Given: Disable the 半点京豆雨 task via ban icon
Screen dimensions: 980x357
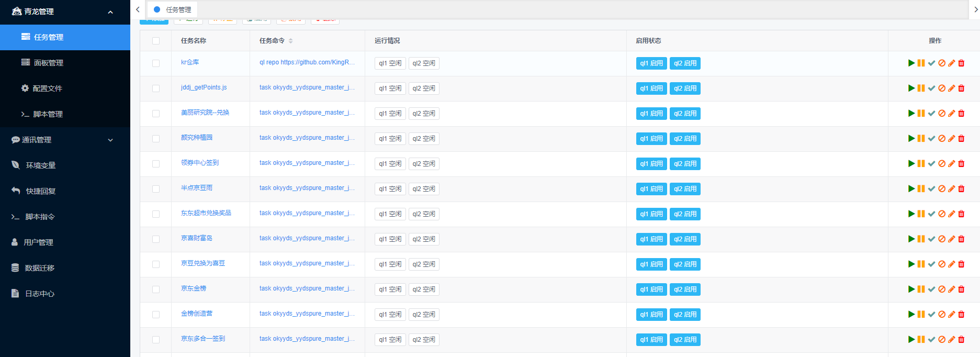Looking at the screenshot, I should (942, 188).
